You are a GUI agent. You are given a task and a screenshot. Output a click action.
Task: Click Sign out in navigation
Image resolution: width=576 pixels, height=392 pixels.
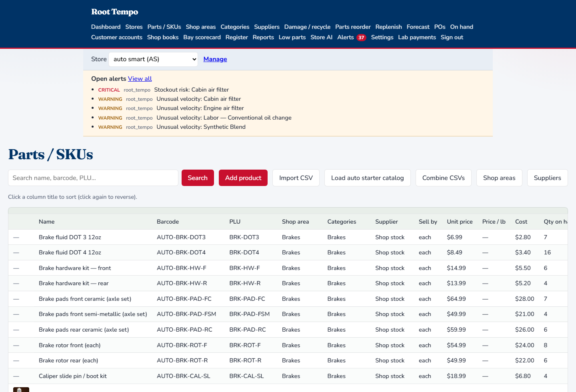coord(452,37)
